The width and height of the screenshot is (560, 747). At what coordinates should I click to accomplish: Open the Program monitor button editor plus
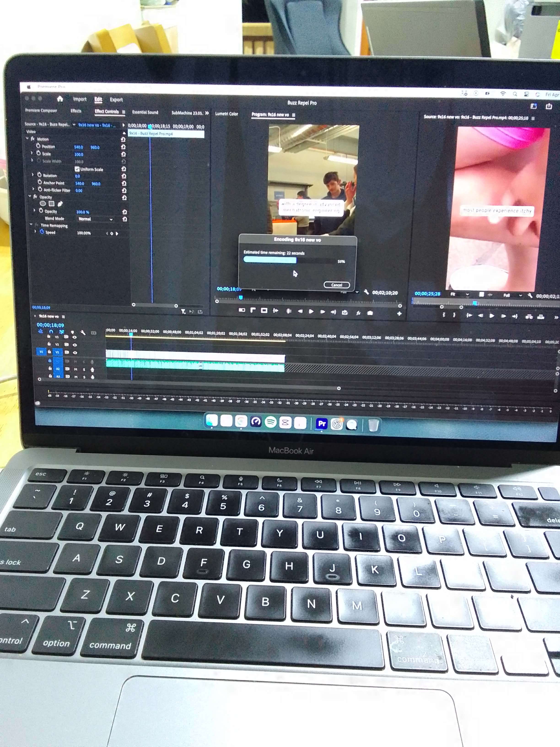(399, 314)
